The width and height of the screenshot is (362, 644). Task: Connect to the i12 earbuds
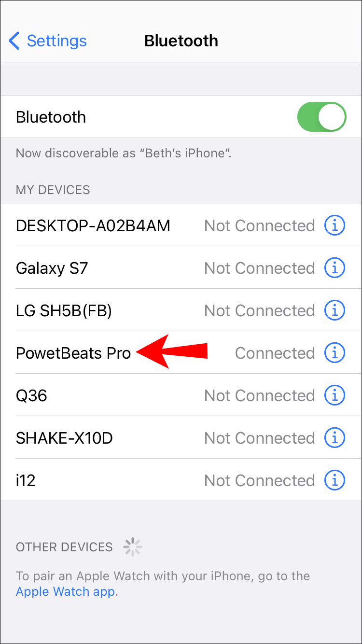coord(181,480)
